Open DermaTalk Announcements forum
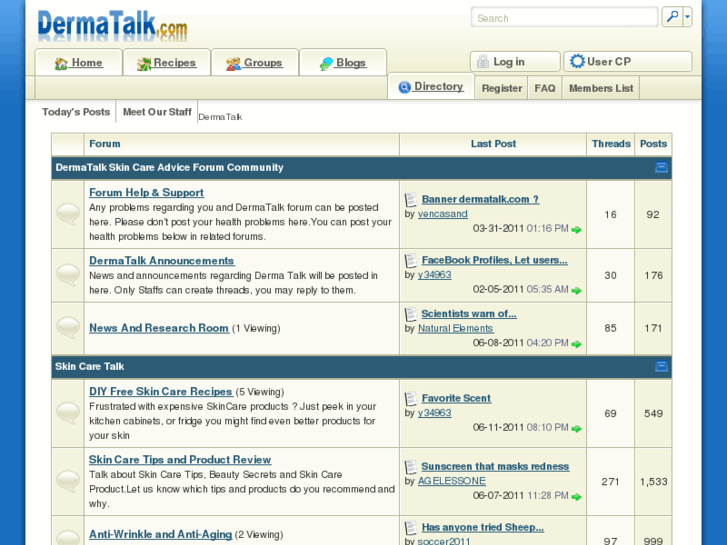 (x=161, y=261)
